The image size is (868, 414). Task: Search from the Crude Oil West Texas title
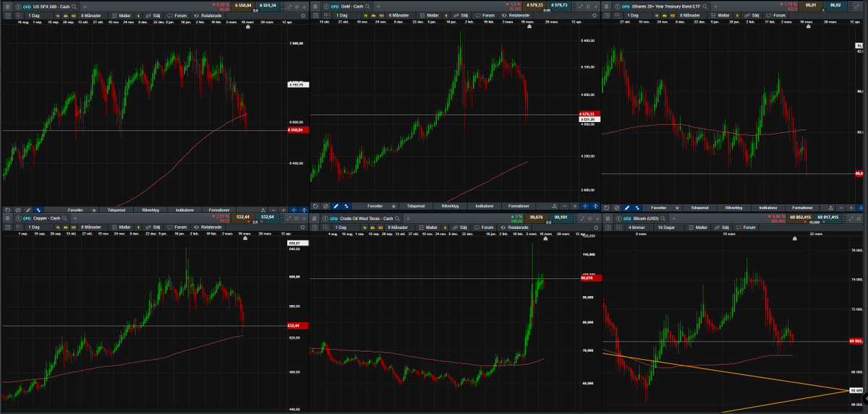click(x=397, y=218)
